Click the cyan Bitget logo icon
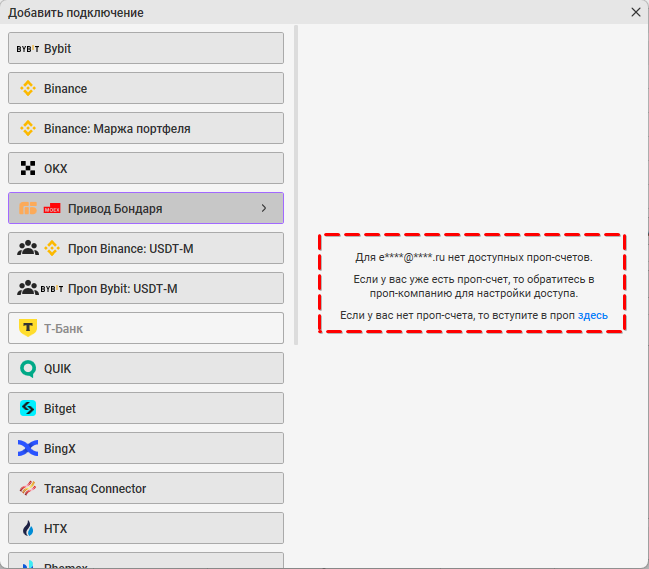Viewport: 649px width, 569px height. click(28, 408)
